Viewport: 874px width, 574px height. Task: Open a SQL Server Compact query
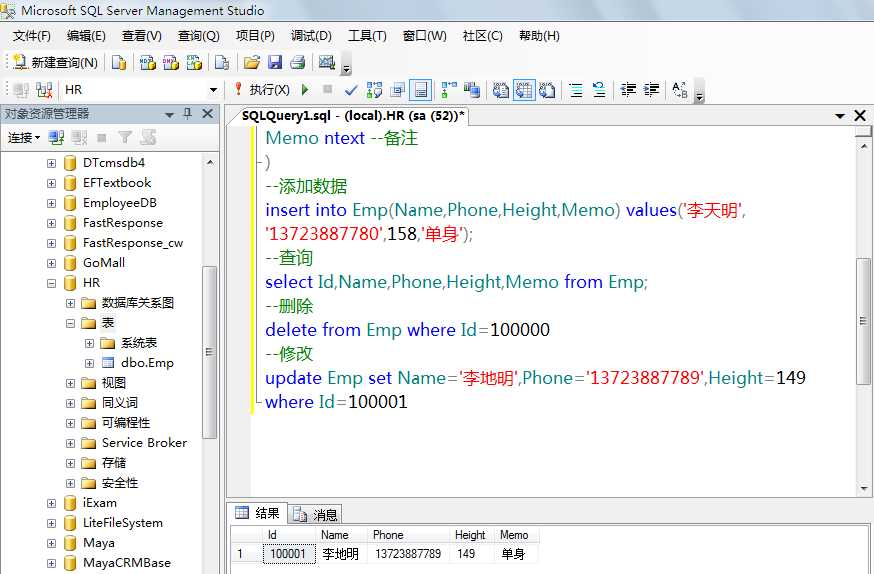(222, 62)
